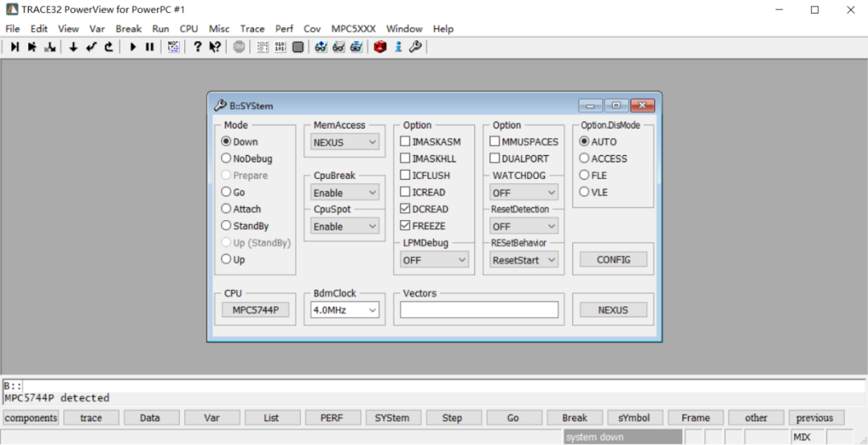Image resolution: width=868 pixels, height=445 pixels.
Task: Open the MPC5XXX menu
Action: 353,29
